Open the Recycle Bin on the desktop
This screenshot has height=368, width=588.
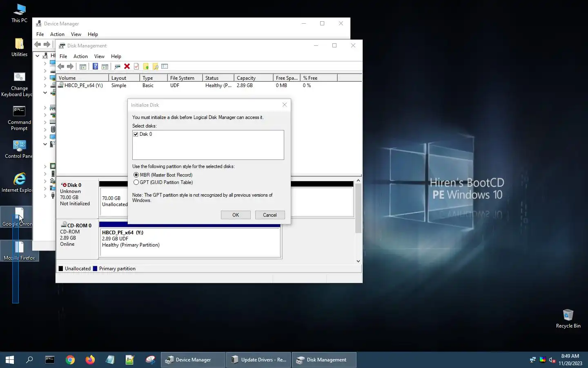[x=568, y=319]
